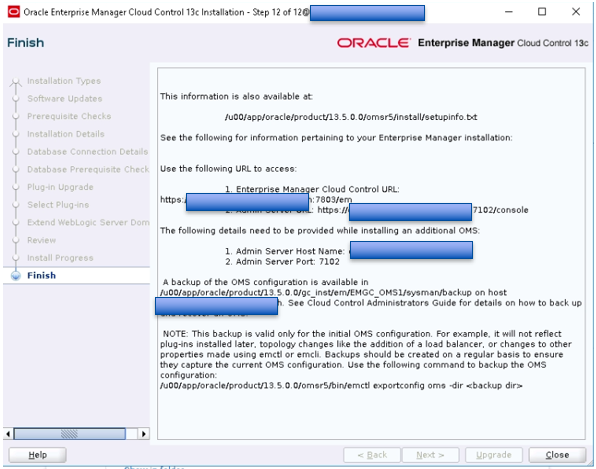Viewport: 596px width, 469px height.
Task: Click 'This information is also available at' text
Action: (x=236, y=97)
